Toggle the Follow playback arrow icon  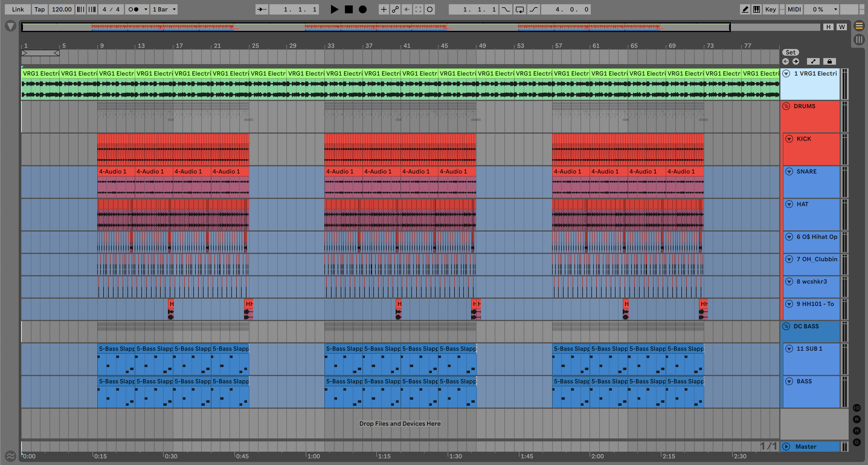[262, 9]
